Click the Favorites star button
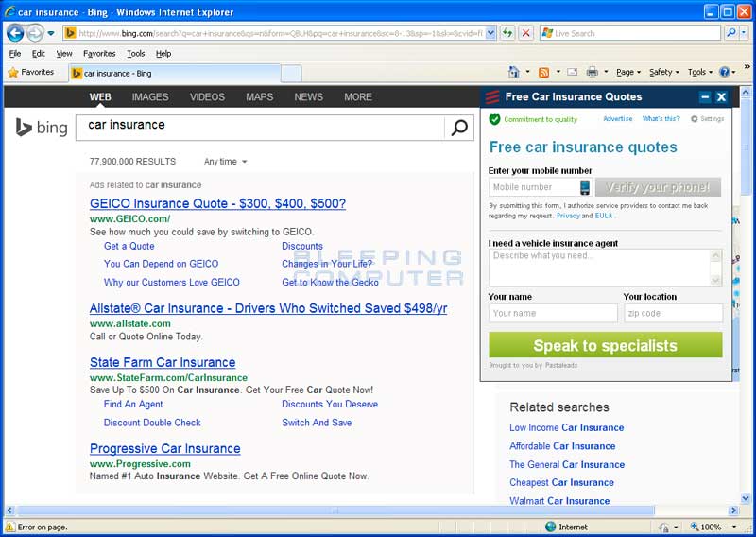Image resolution: width=756 pixels, height=537 pixels. coord(31,73)
